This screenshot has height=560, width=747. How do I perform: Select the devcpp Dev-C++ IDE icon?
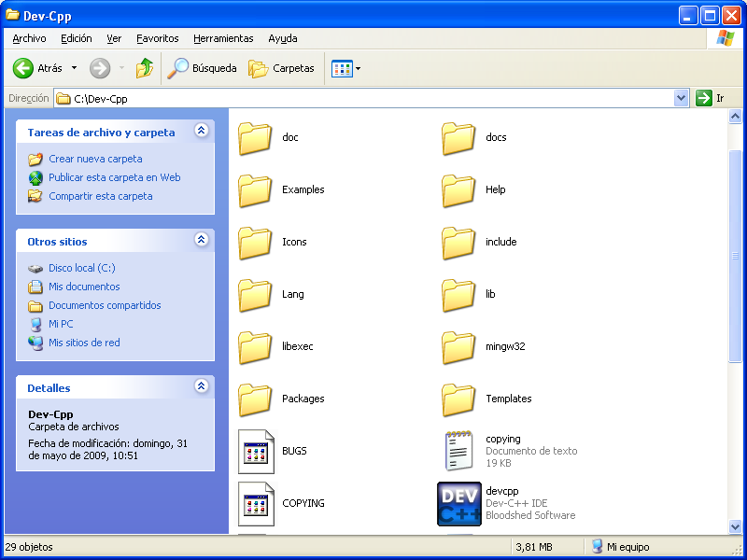459,504
